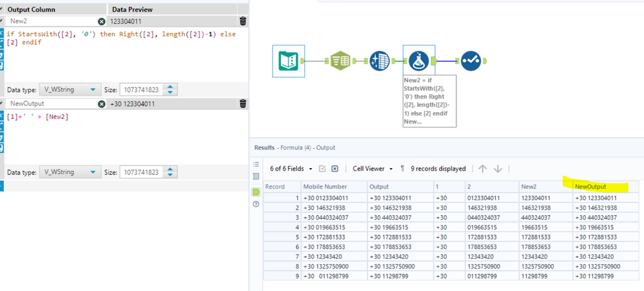Click deselect-all fields X icon
The image size is (644, 291).
[335, 169]
